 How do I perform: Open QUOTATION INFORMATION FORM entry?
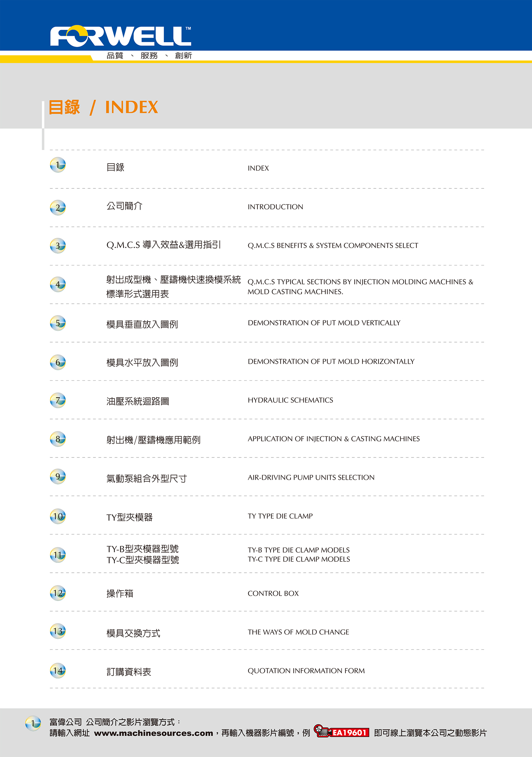pyautogui.click(x=306, y=671)
